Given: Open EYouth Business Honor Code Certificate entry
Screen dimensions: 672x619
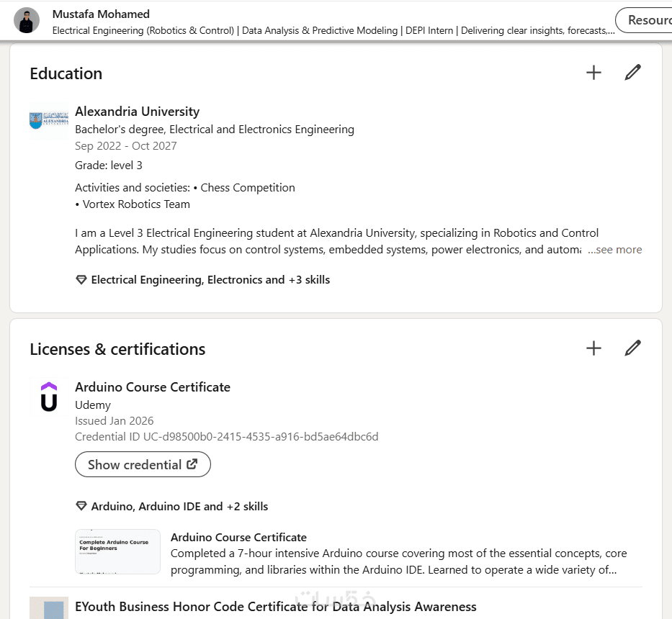Looking at the screenshot, I should (276, 607).
